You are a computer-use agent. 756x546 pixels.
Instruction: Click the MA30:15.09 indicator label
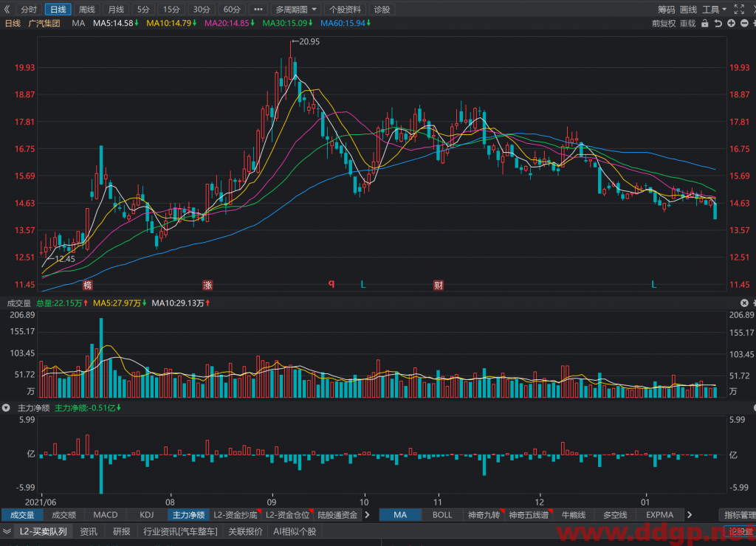pyautogui.click(x=287, y=23)
